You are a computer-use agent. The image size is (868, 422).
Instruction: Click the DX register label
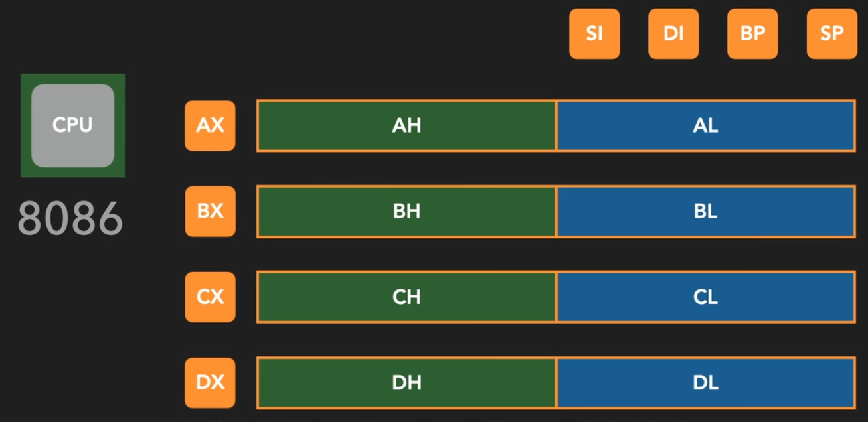click(x=210, y=383)
